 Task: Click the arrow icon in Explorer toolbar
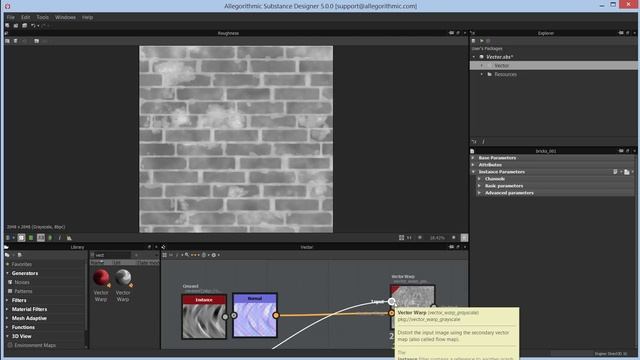click(481, 41)
